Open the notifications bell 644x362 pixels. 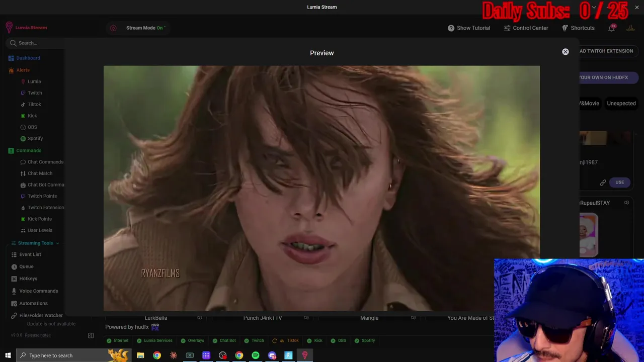click(611, 28)
